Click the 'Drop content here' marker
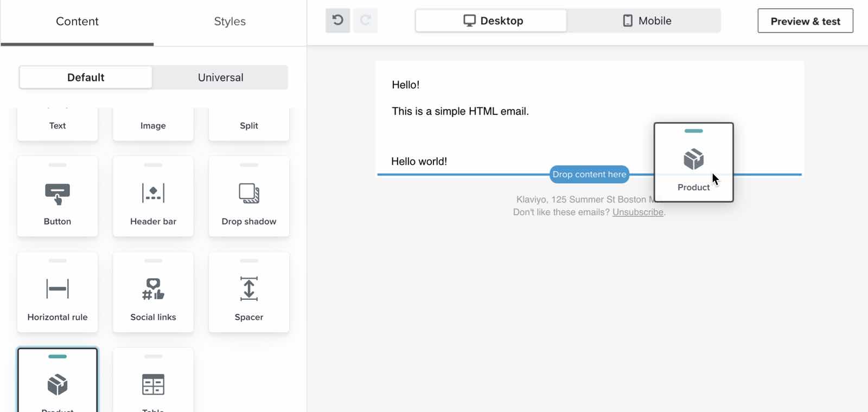The image size is (868, 412). pos(589,175)
